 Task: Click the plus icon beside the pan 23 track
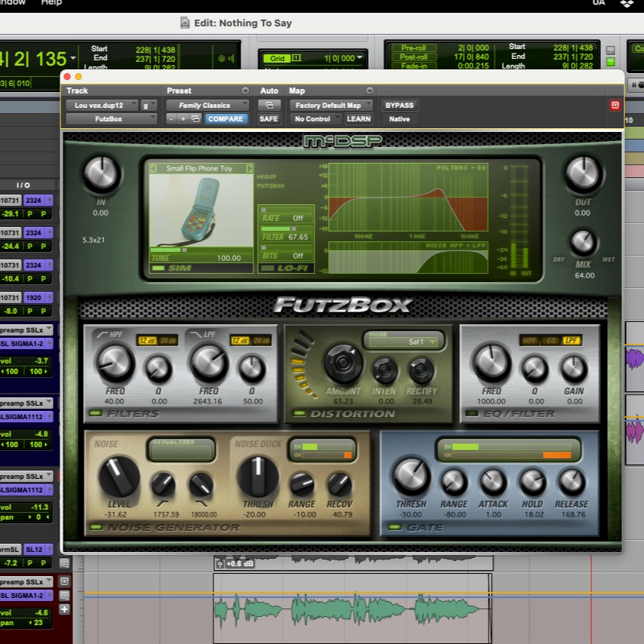(x=64, y=609)
